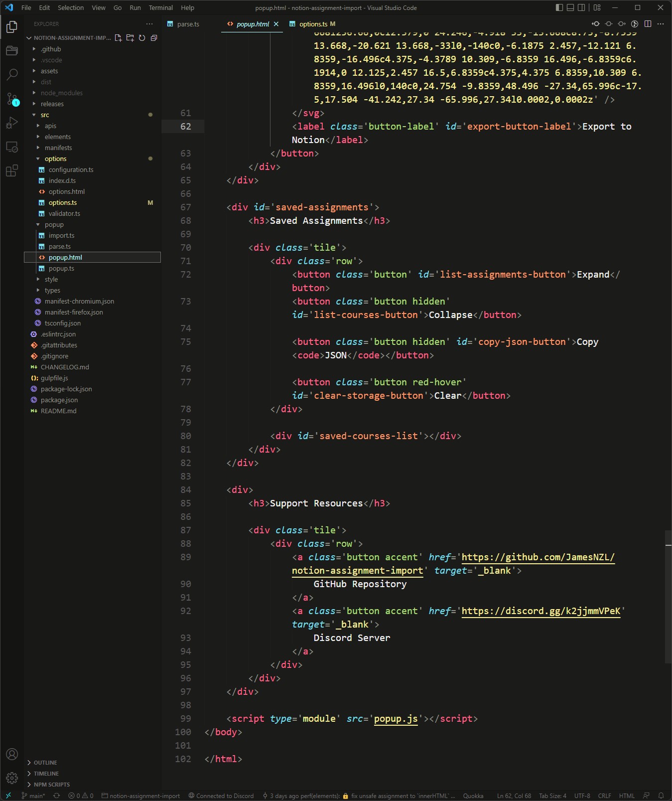
Task: Click the remote window indicator in status bar
Action: pos(8,796)
